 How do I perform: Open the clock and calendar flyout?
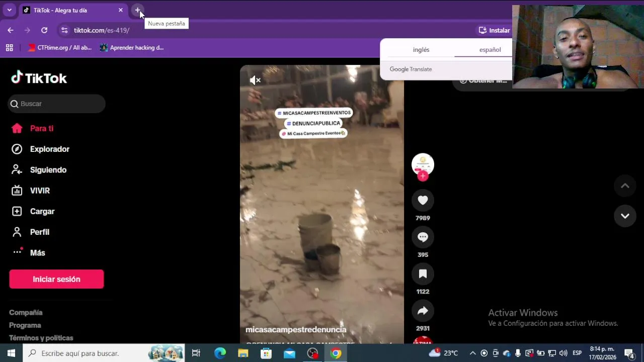click(602, 353)
